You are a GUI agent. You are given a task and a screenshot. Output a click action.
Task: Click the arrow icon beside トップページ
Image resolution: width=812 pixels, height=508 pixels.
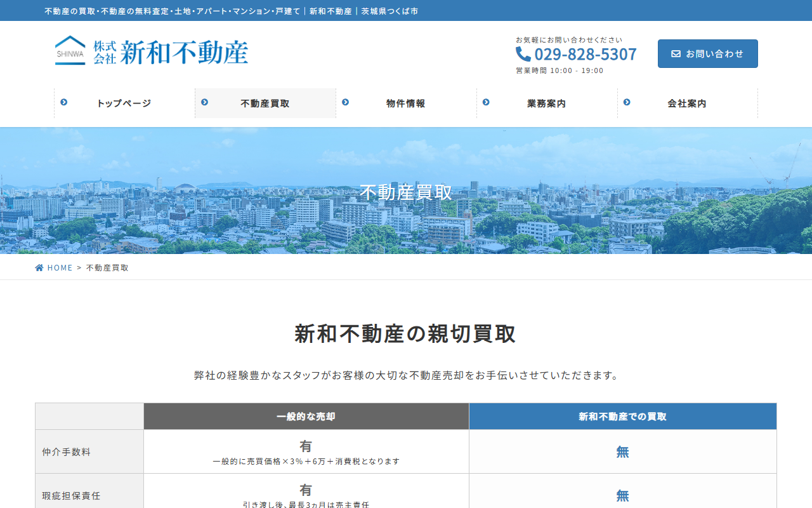point(63,102)
